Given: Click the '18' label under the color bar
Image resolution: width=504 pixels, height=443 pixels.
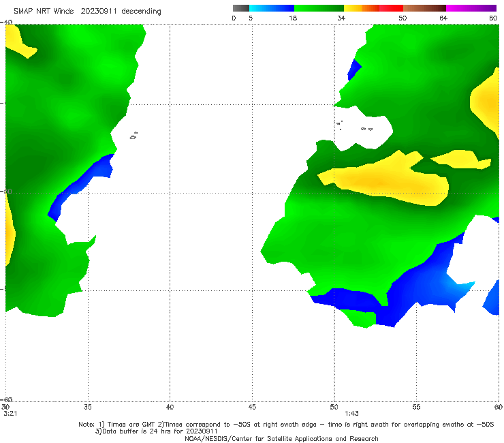Looking at the screenshot, I should [293, 18].
